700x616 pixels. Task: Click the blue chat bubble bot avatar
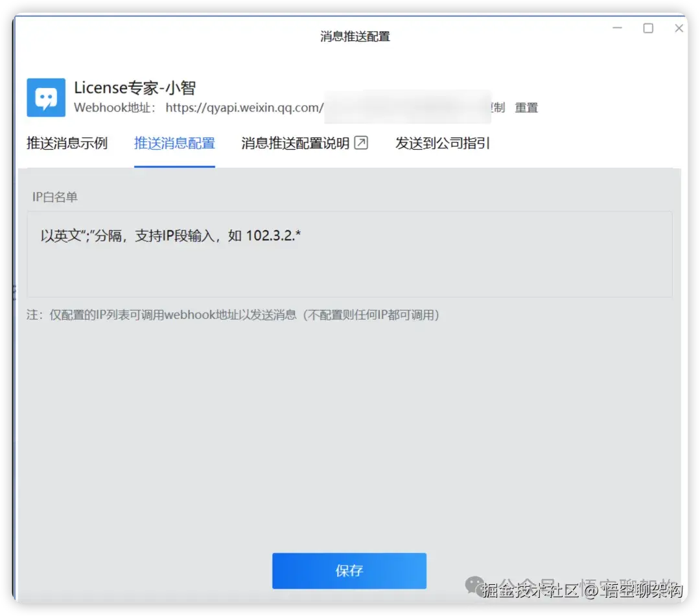click(x=45, y=97)
